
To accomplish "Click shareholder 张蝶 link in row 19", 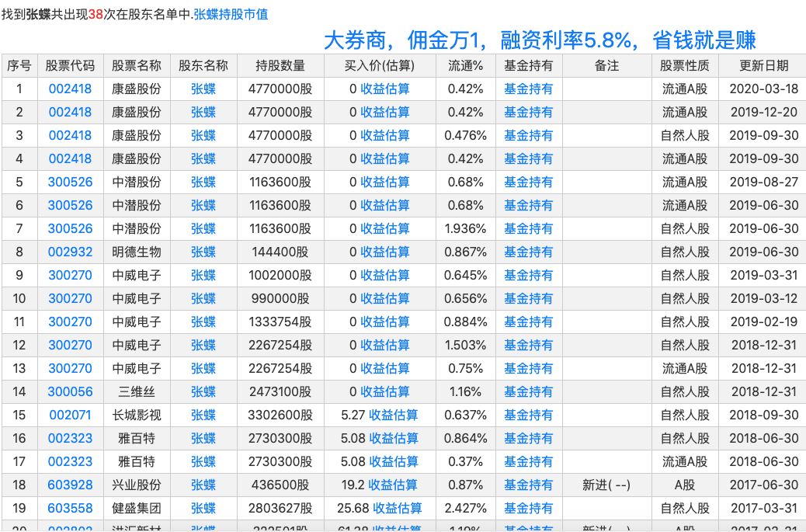I will coord(203,509).
